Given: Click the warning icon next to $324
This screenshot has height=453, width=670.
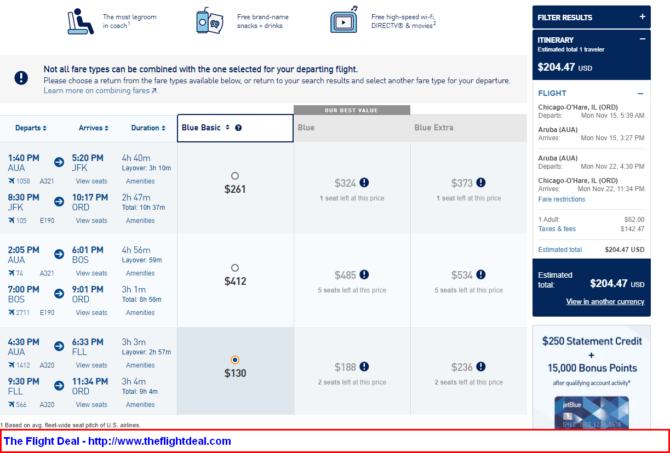Looking at the screenshot, I should click(364, 183).
